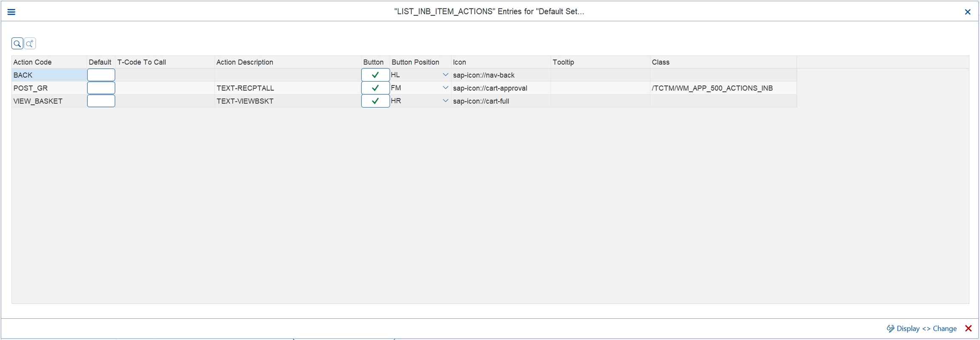Toggle Default checkbox for POST_GR row
The width and height of the screenshot is (980, 340).
[101, 88]
